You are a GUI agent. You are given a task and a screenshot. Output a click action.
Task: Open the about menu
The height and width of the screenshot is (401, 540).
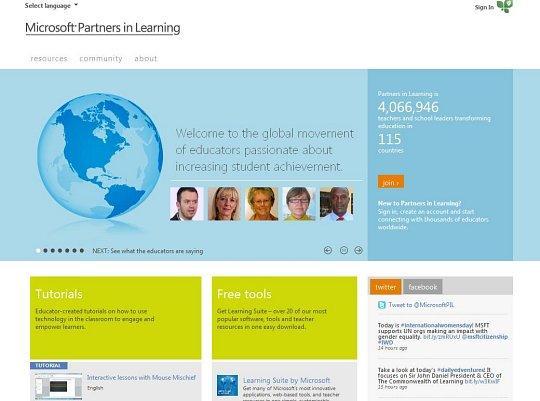[x=146, y=59]
